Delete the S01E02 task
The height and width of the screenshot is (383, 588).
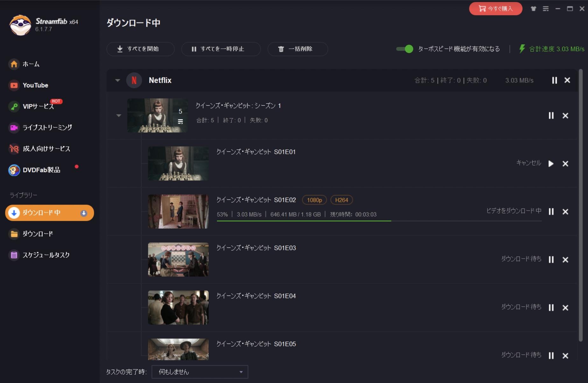(x=565, y=212)
